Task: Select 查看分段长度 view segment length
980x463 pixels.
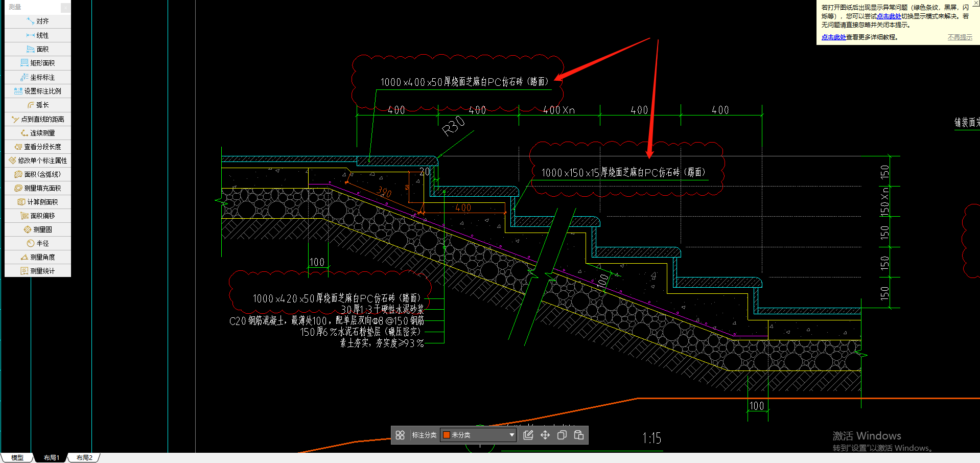Action: pos(38,147)
